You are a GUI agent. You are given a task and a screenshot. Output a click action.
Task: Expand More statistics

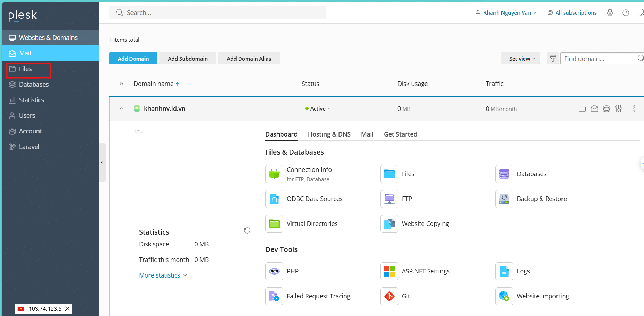(163, 275)
